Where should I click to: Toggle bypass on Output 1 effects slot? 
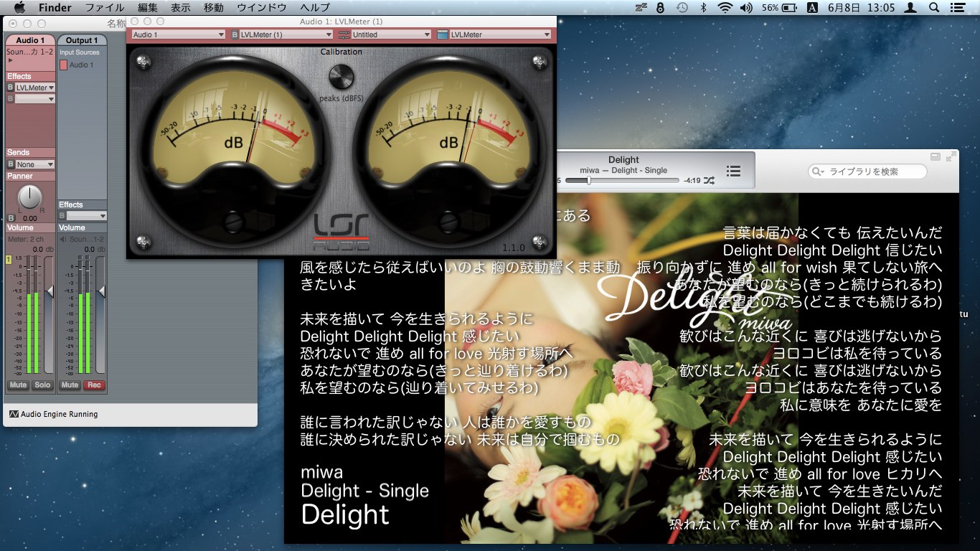(x=62, y=216)
